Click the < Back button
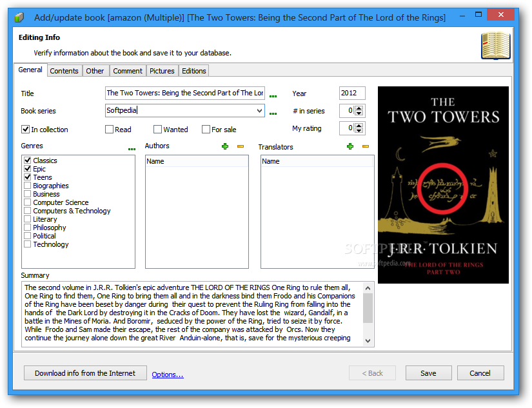This screenshot has height=408, width=532. coord(372,373)
